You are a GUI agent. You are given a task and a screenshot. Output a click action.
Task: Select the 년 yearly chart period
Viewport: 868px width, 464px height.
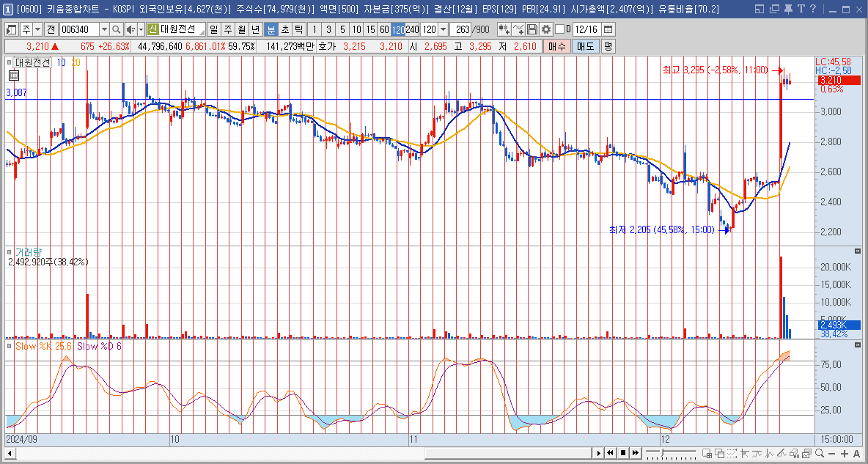point(255,29)
